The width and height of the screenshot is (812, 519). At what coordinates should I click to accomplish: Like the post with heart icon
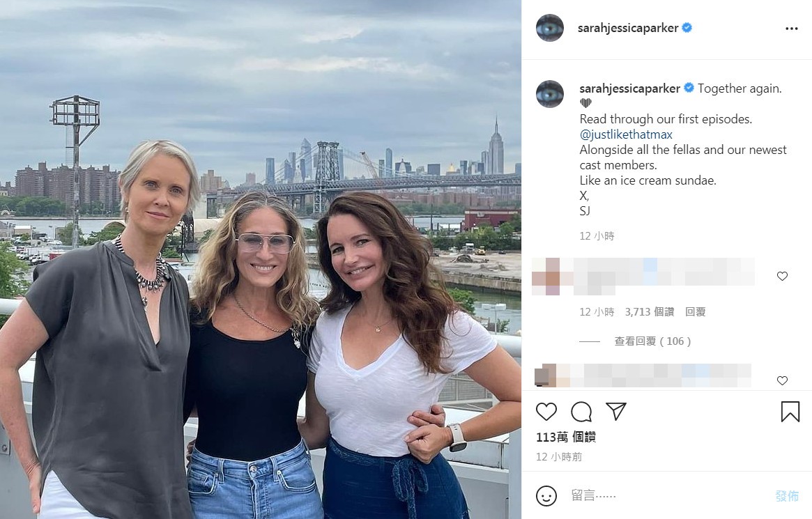[x=546, y=412]
